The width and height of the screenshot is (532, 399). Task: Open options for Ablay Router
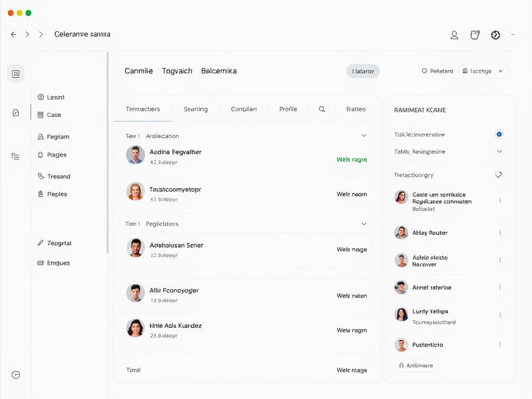(500, 233)
